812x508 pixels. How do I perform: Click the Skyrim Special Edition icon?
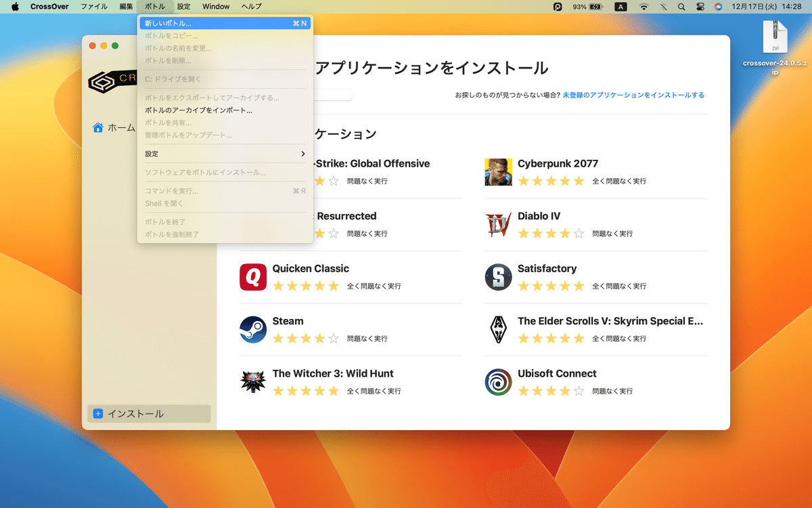(x=498, y=330)
